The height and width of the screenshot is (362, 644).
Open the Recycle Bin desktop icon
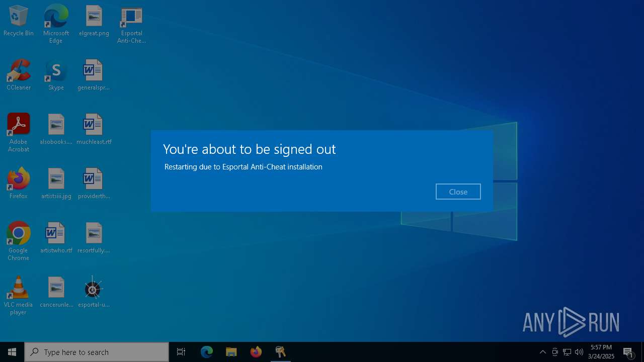19,22
